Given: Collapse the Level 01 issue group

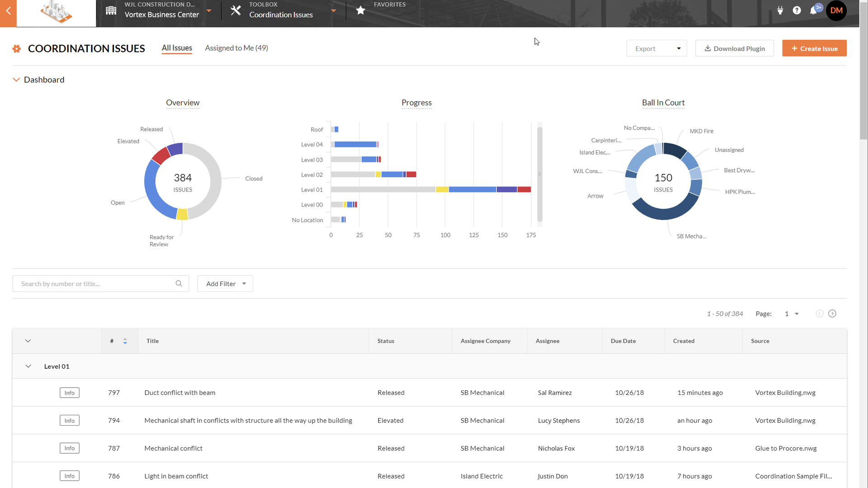Looking at the screenshot, I should point(28,366).
